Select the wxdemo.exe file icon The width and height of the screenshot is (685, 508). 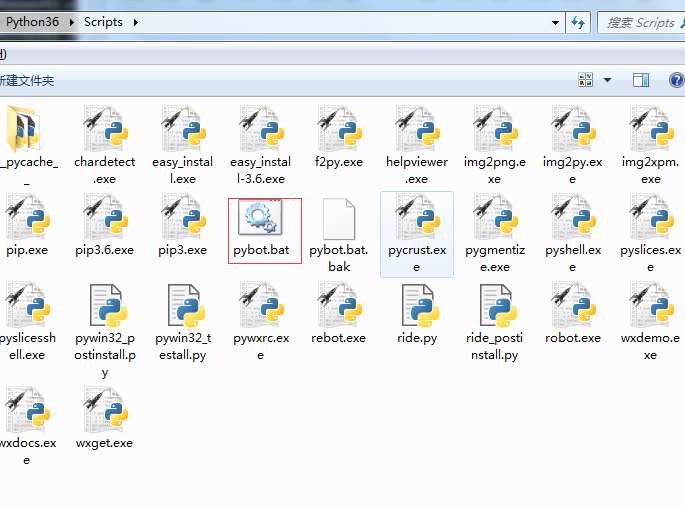point(650,304)
